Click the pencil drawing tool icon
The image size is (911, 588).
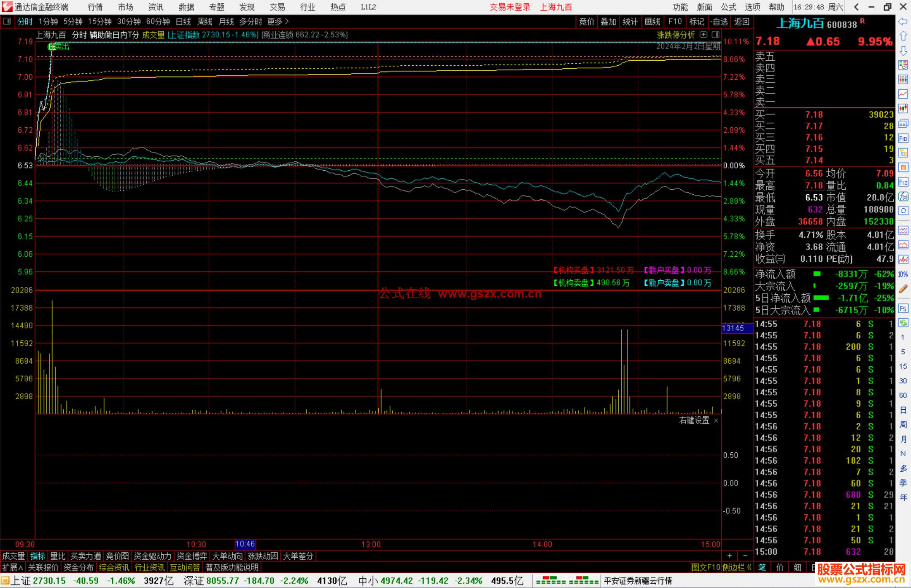point(903,289)
